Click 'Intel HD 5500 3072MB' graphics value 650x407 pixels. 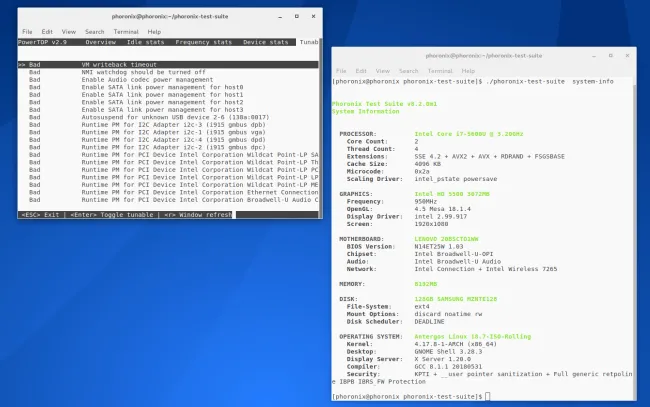coord(452,194)
